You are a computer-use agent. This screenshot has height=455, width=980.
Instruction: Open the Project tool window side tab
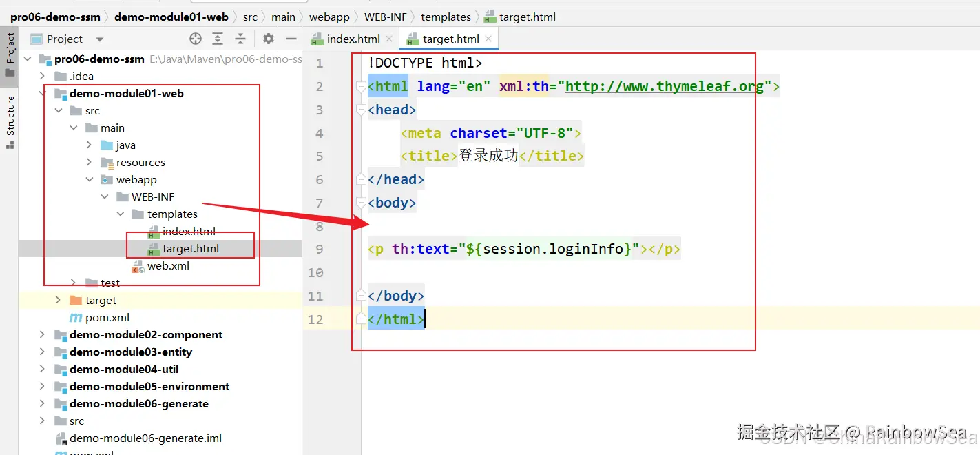click(x=10, y=57)
